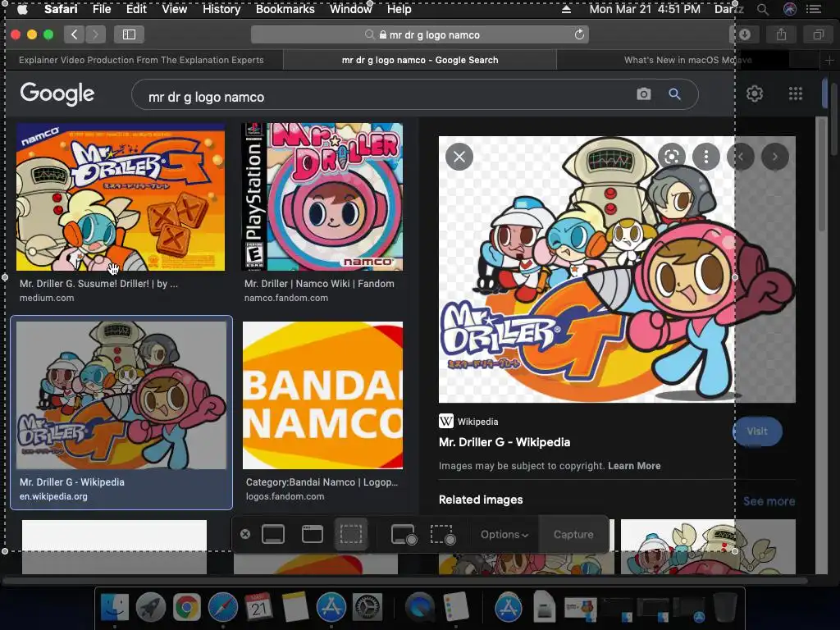This screenshot has height=630, width=840.
Task: Open the Safari share button
Action: click(x=782, y=34)
